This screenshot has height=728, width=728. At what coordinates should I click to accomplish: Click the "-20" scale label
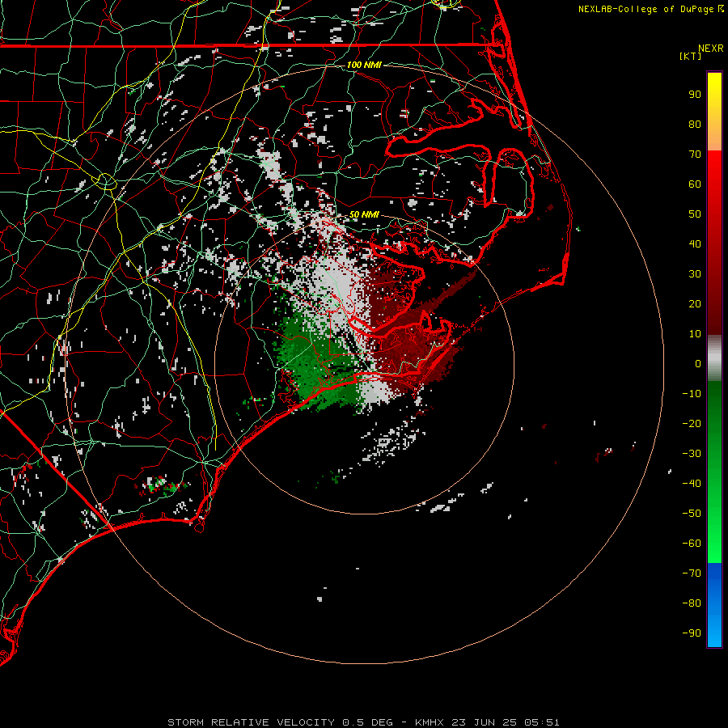tap(692, 423)
